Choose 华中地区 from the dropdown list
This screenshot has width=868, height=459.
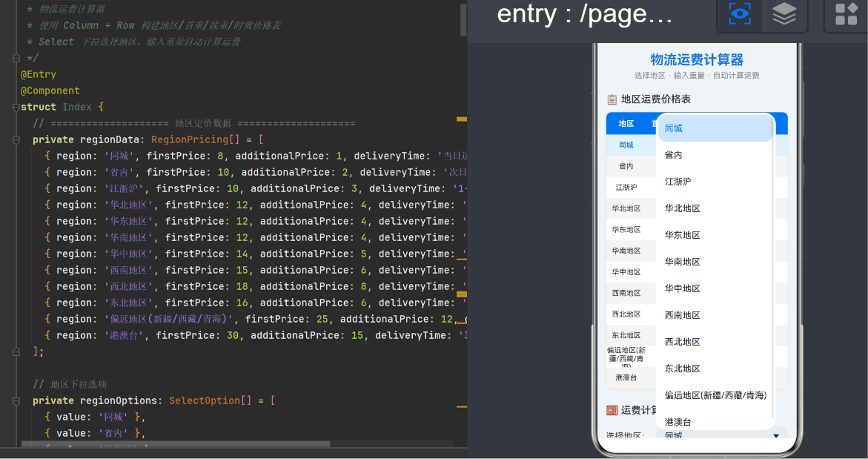point(715,288)
